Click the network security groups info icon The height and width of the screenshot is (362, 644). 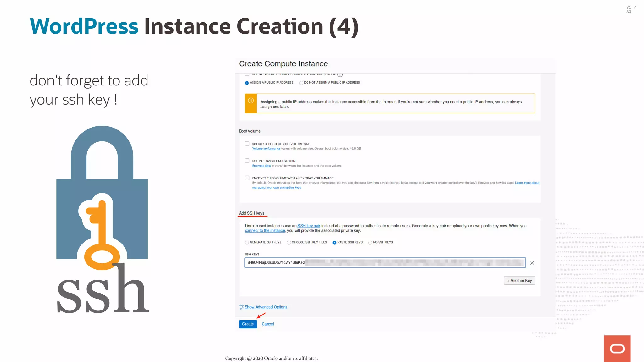(340, 74)
